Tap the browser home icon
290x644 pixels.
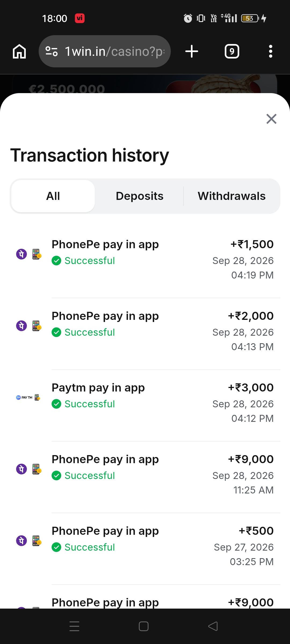pyautogui.click(x=19, y=51)
